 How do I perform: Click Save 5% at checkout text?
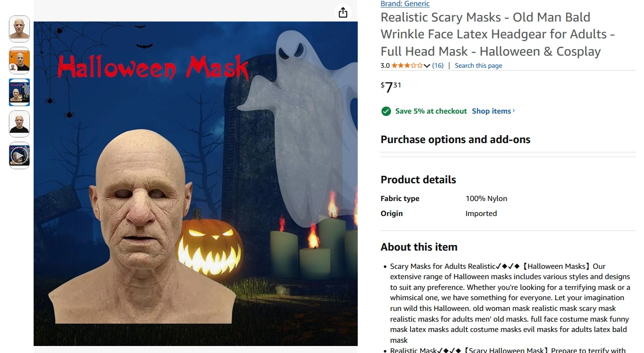point(431,111)
